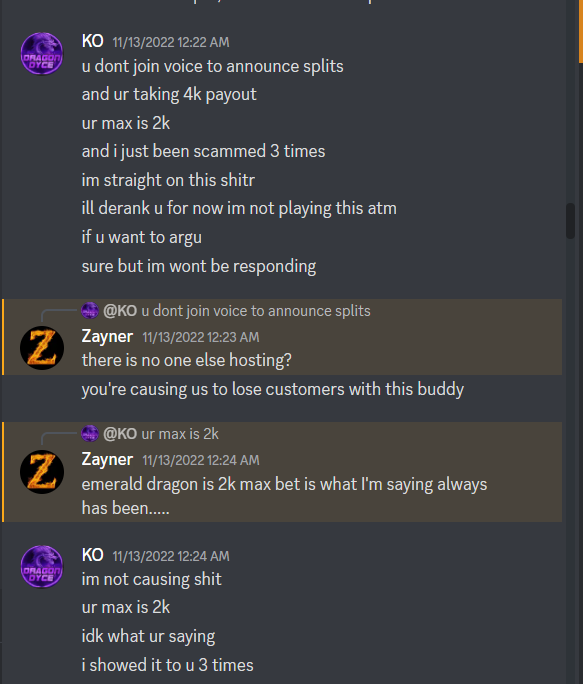Jump to replied message 'u dont join voice to announce splits'
The width and height of the screenshot is (583, 684).
coord(256,311)
